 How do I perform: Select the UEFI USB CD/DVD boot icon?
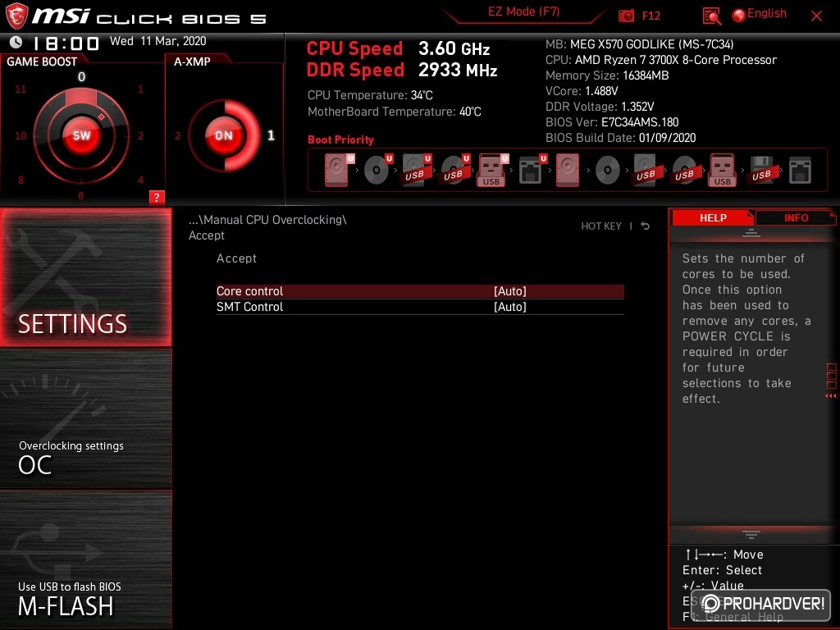tap(454, 170)
